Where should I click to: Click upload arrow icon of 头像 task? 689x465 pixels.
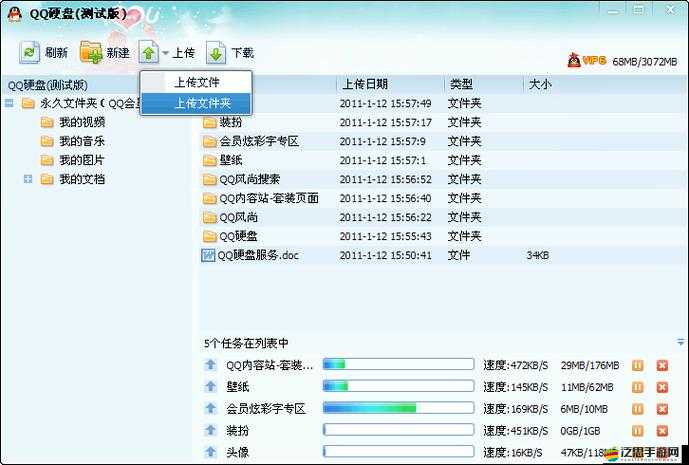tap(210, 451)
